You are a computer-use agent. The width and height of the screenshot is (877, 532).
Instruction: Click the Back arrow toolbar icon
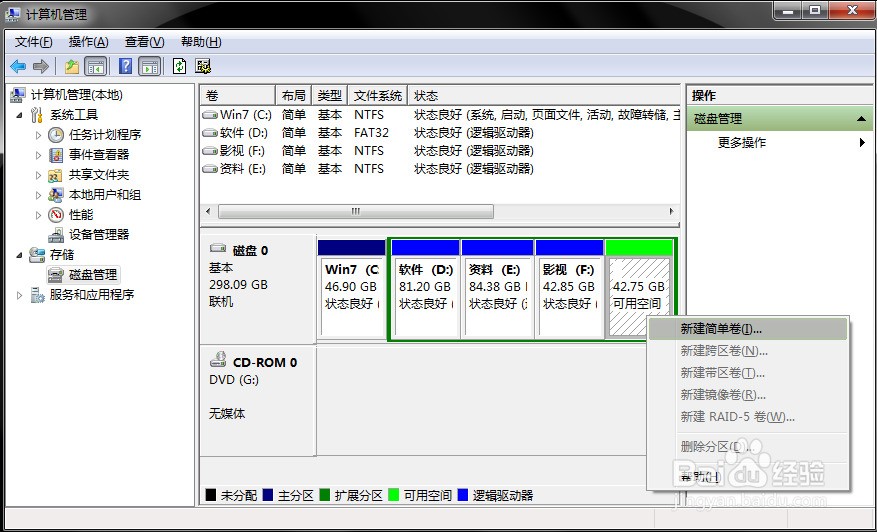(18, 66)
